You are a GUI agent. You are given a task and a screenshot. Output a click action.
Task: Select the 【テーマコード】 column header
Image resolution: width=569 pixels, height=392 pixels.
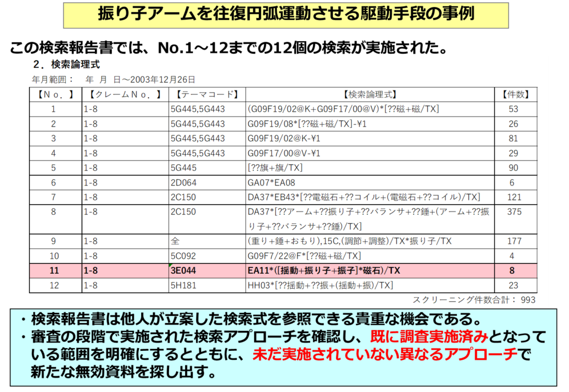click(207, 94)
